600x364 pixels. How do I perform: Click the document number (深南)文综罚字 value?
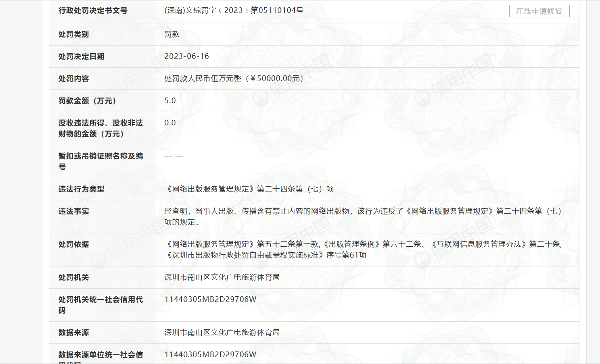(234, 10)
